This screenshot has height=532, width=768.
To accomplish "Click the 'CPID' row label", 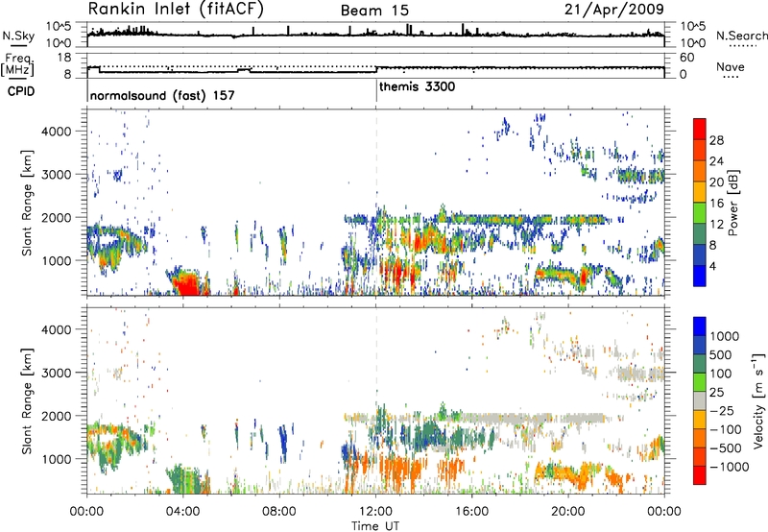I will pyautogui.click(x=21, y=91).
